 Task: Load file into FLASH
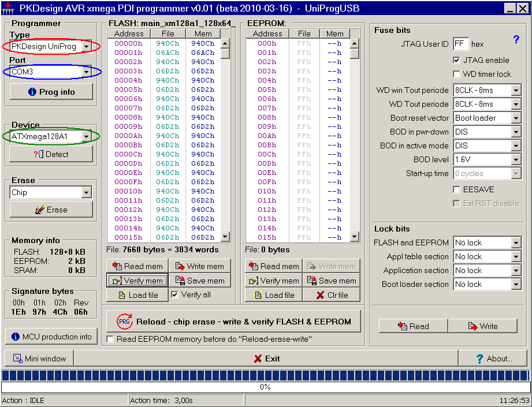tap(137, 295)
